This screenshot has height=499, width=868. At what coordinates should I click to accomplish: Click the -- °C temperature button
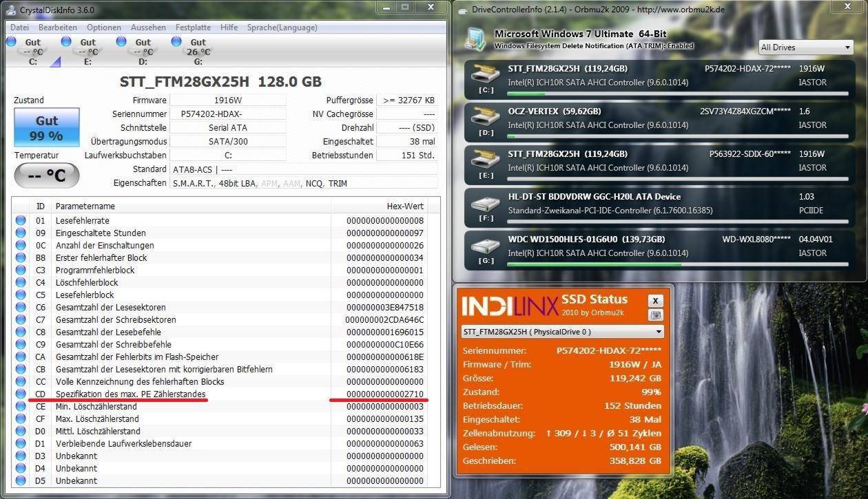47,176
